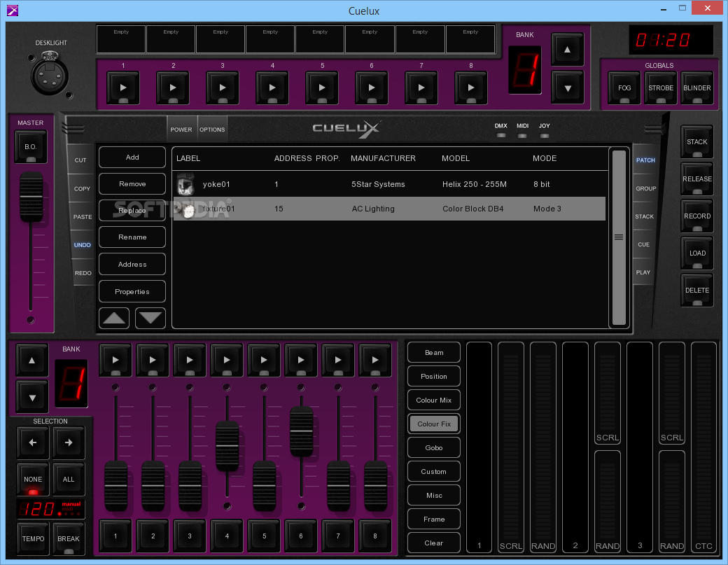The image size is (728, 565).
Task: Click the RELEASE command button
Action: pyautogui.click(x=697, y=179)
